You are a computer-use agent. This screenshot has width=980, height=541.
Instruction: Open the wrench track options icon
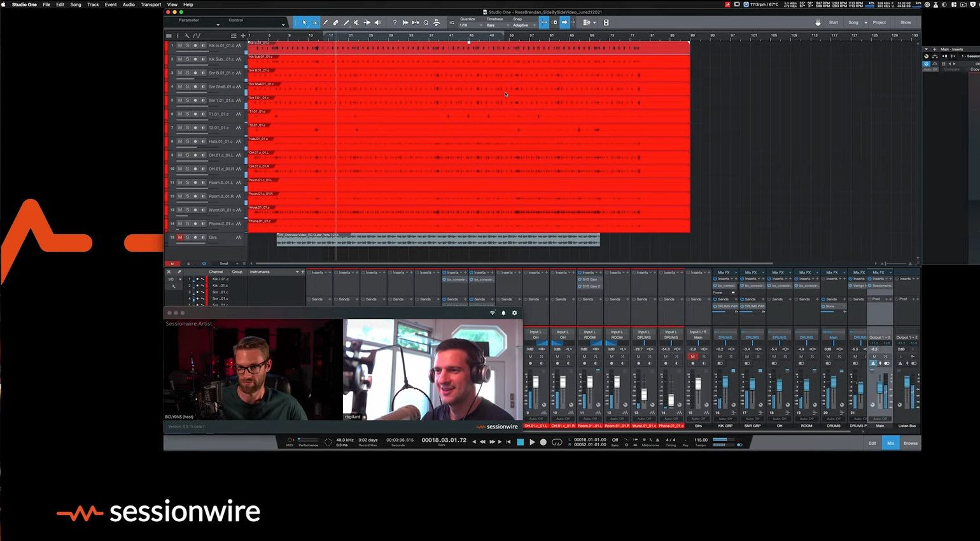(186, 36)
